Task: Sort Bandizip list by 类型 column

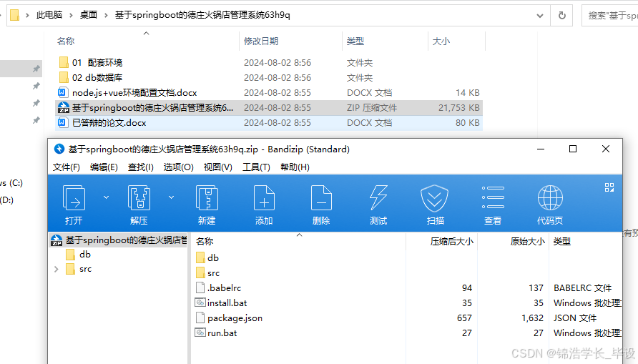Action: (x=562, y=242)
